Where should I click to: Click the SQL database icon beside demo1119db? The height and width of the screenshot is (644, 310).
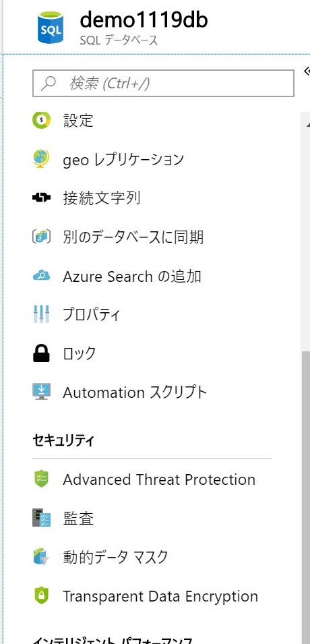click(51, 27)
